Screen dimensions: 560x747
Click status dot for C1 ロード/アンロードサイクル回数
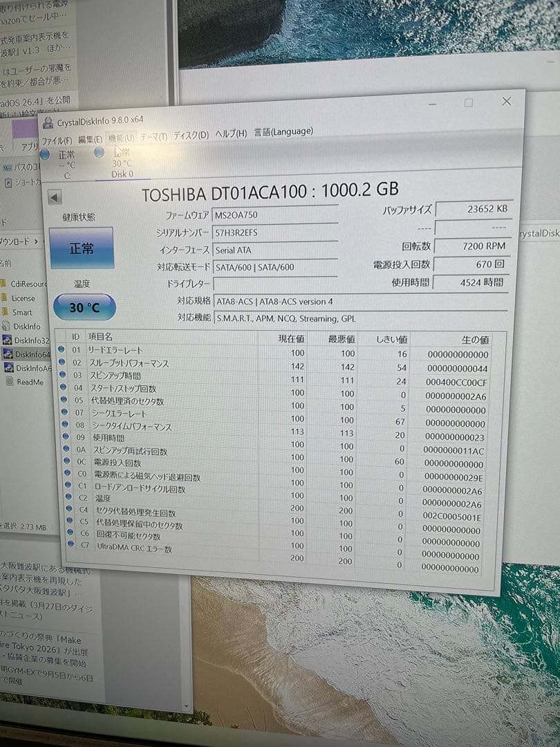tap(68, 485)
